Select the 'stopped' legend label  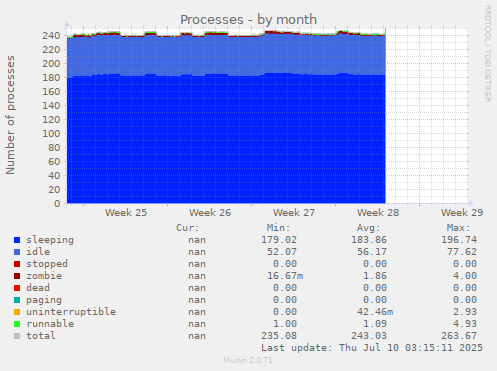coord(47,264)
